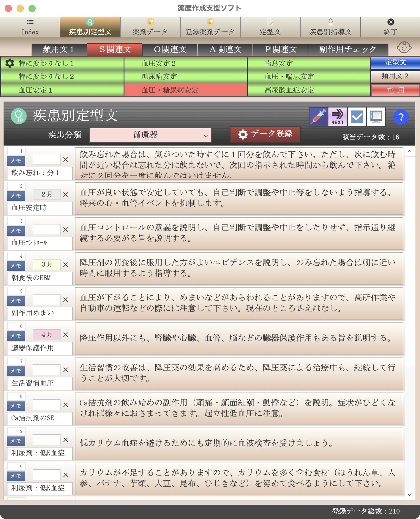420x519 pixels.
Task: Open the 疾患分類 dropdown showing 循環器
Action: point(150,135)
